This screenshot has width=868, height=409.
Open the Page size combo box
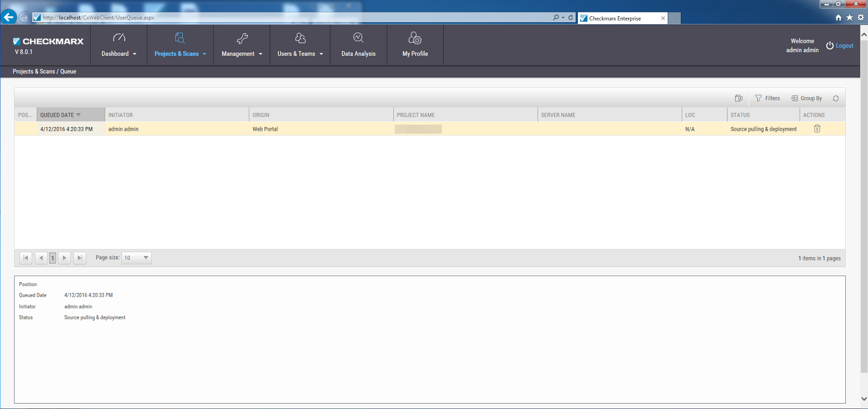point(137,258)
